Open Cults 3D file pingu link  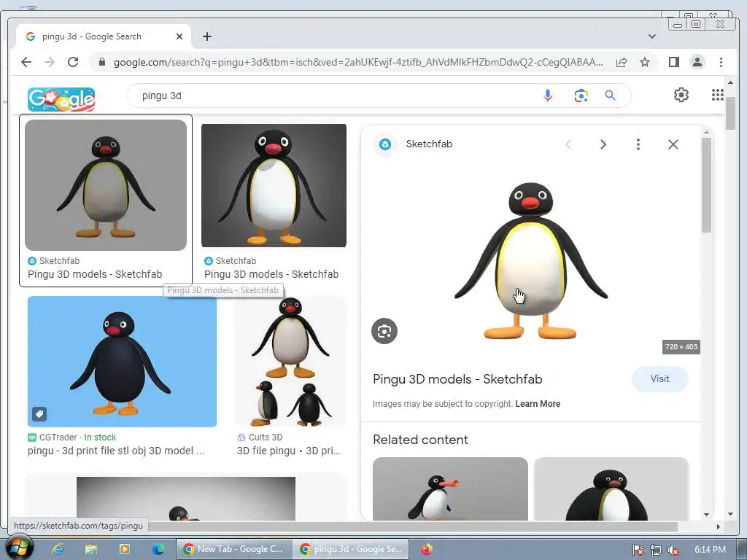point(288,451)
